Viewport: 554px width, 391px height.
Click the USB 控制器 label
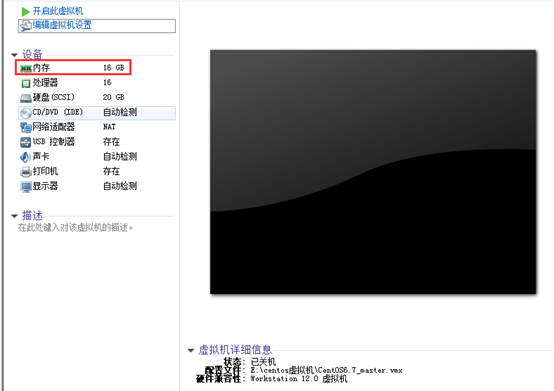[x=54, y=142]
